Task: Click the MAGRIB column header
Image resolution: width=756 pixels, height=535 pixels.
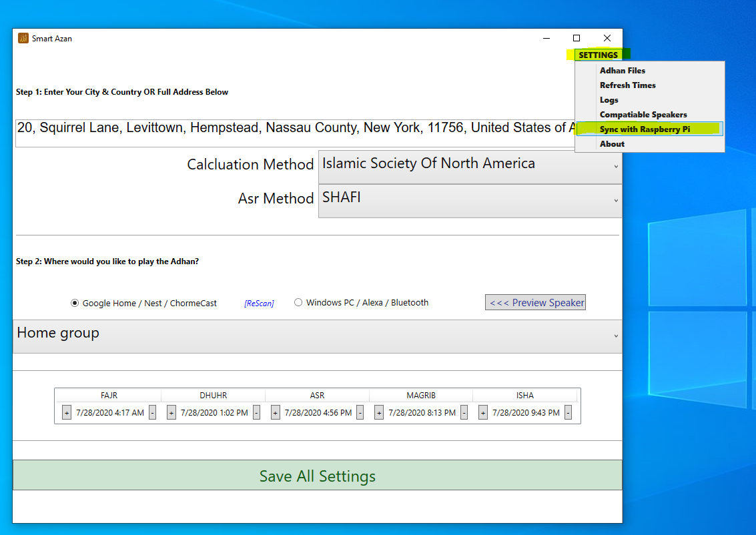Action: (421, 395)
